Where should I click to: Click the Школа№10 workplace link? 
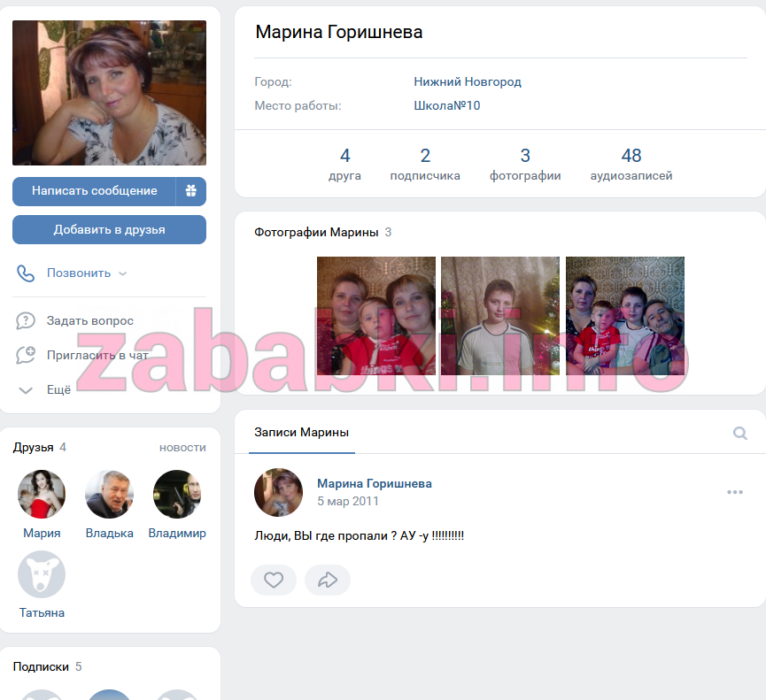coord(447,106)
